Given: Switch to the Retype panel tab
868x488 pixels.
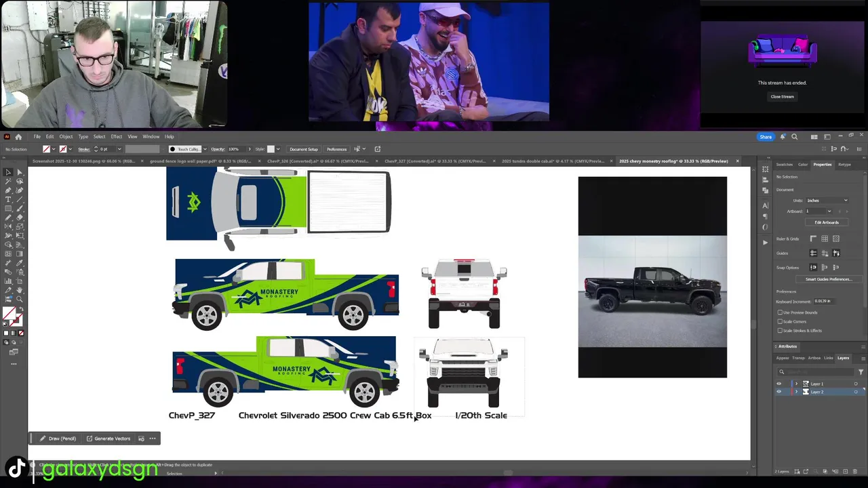Looking at the screenshot, I should (x=844, y=164).
